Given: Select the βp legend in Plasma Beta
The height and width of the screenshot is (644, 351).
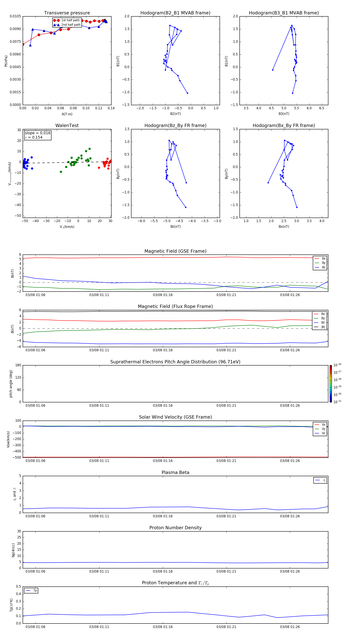Looking at the screenshot, I should coord(320,480).
